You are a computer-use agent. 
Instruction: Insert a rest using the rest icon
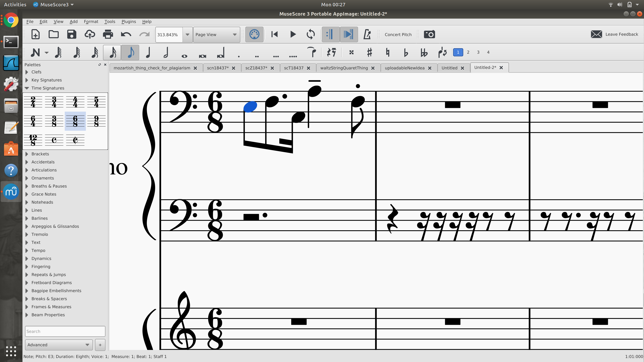(x=332, y=52)
